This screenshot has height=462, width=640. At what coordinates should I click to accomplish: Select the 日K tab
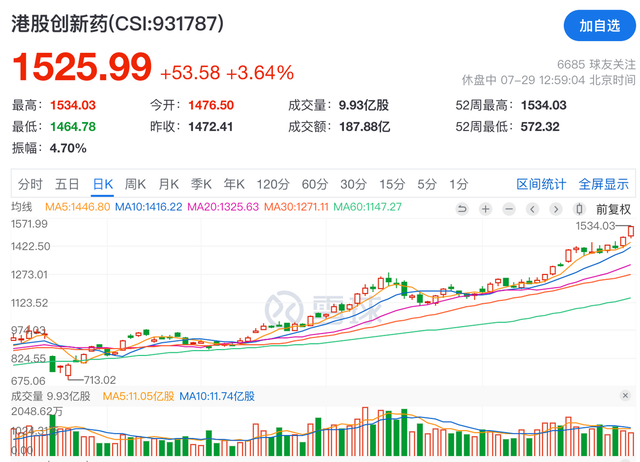(x=103, y=184)
